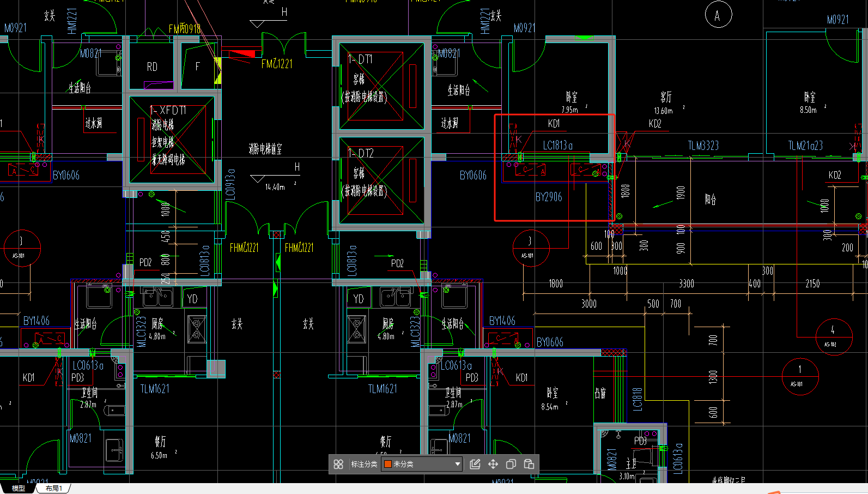Switch to the 布局1 layout tab
This screenshot has height=494, width=868.
pyautogui.click(x=53, y=489)
